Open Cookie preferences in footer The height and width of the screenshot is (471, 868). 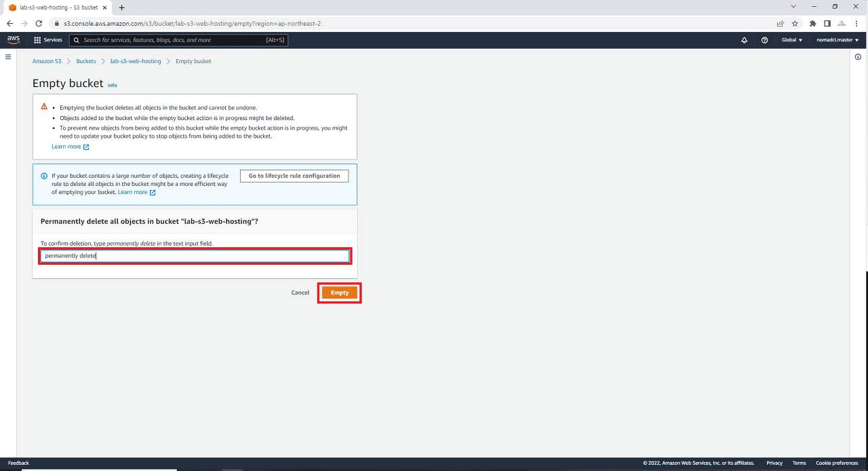837,463
